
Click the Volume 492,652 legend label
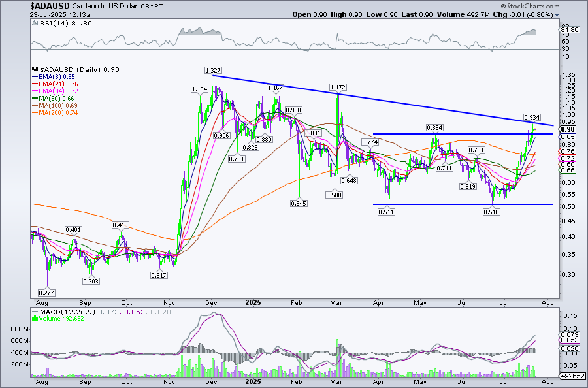[61, 319]
